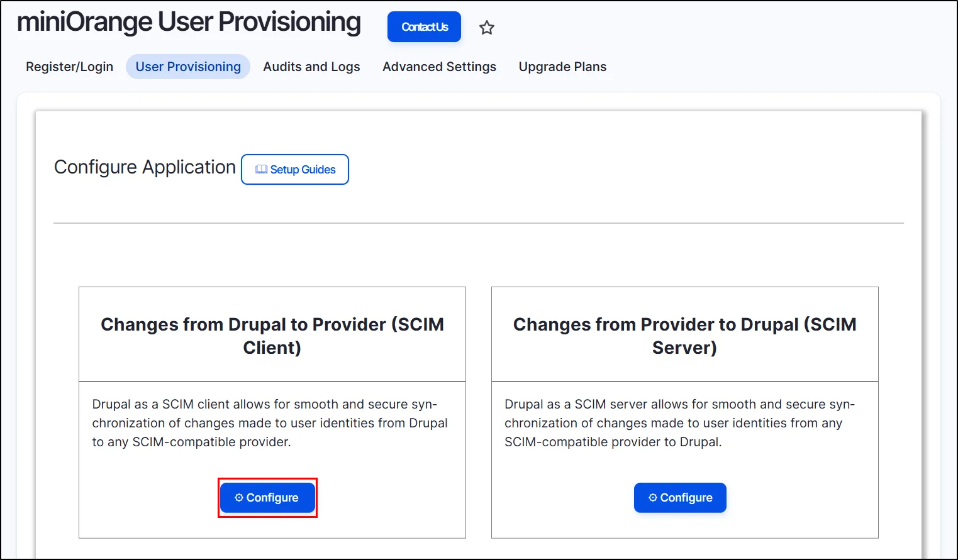Click 'Changes from Drupal to Provider' heading
The image size is (958, 560).
pyautogui.click(x=272, y=336)
